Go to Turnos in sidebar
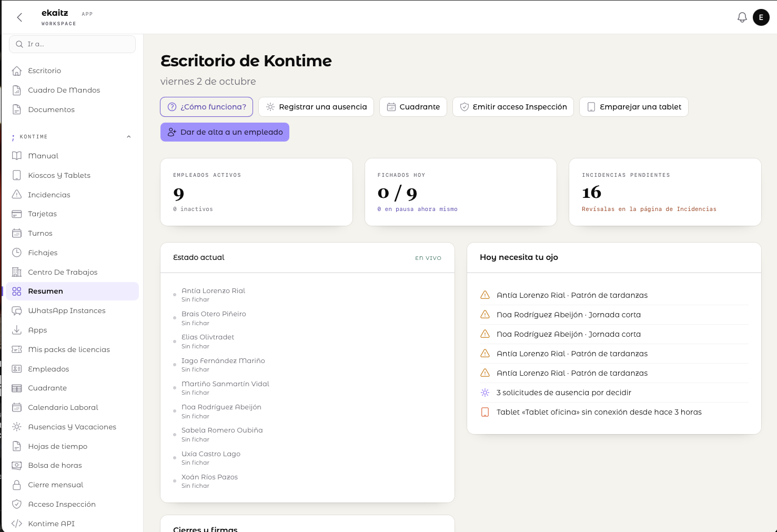 pos(72,233)
